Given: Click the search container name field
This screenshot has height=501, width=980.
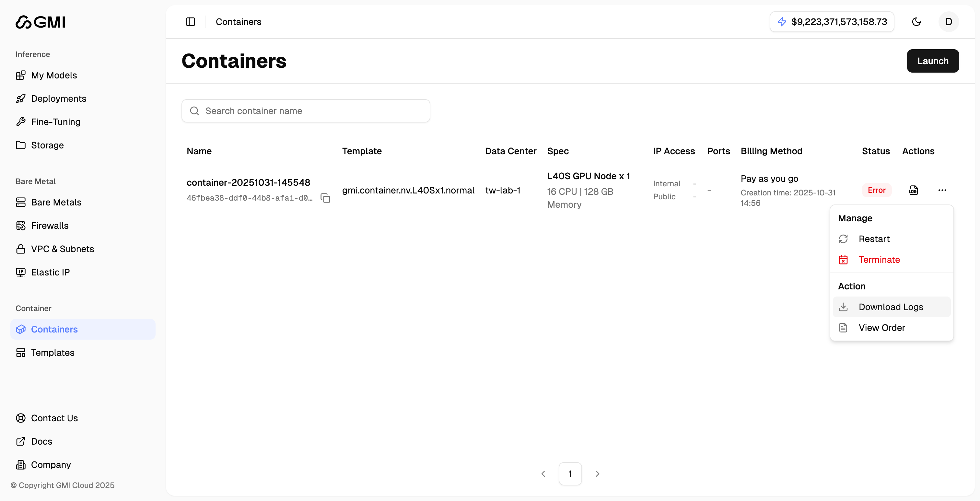Looking at the screenshot, I should [306, 111].
